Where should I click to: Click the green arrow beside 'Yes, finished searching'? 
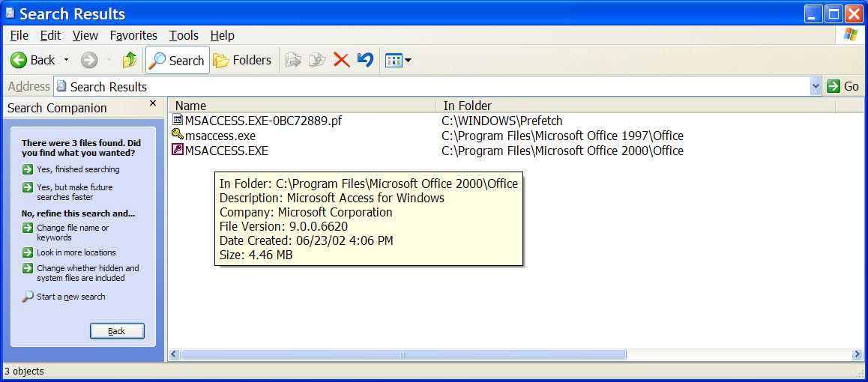pyautogui.click(x=28, y=169)
